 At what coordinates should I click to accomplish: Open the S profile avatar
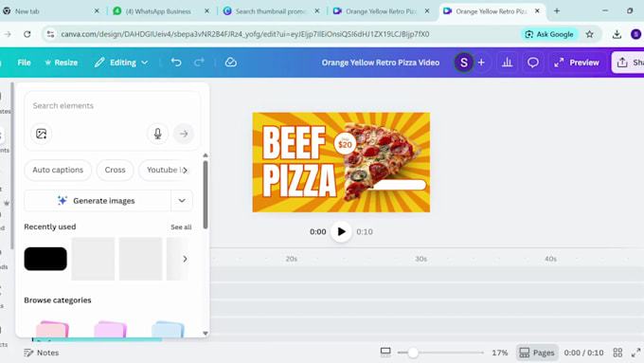pos(464,63)
